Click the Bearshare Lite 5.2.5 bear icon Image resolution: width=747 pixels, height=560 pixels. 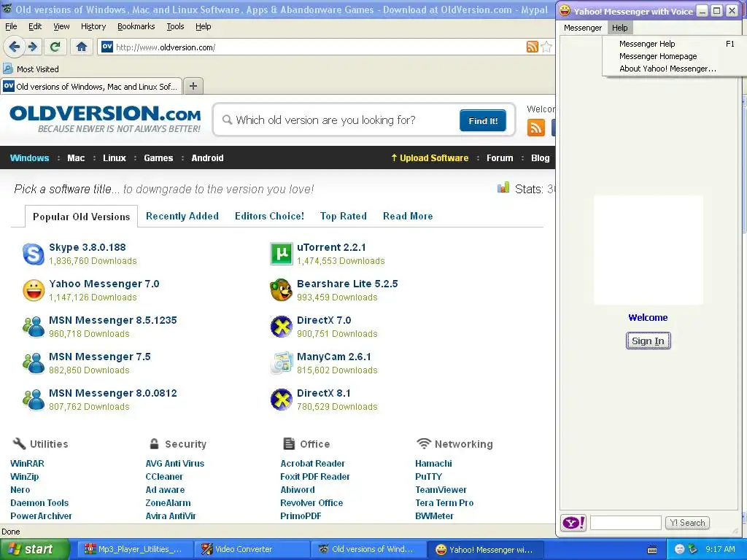point(281,290)
